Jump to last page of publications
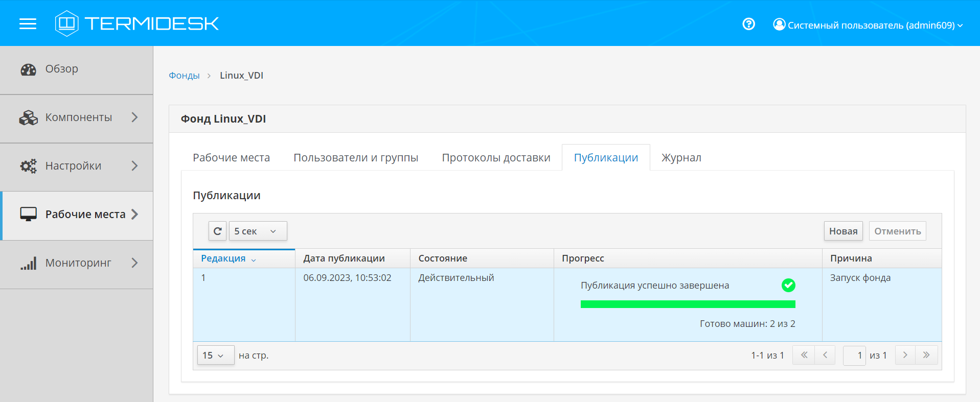Screen dimensions: 980x402 click(x=926, y=355)
